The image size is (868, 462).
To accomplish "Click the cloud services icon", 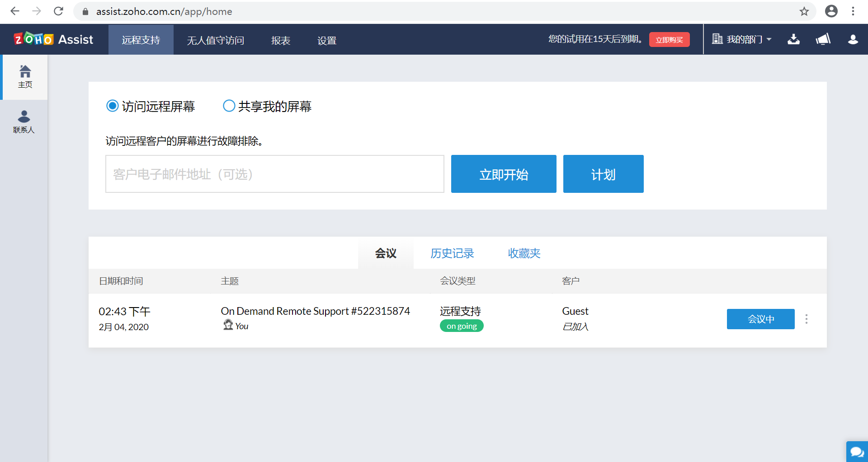I will (x=823, y=39).
